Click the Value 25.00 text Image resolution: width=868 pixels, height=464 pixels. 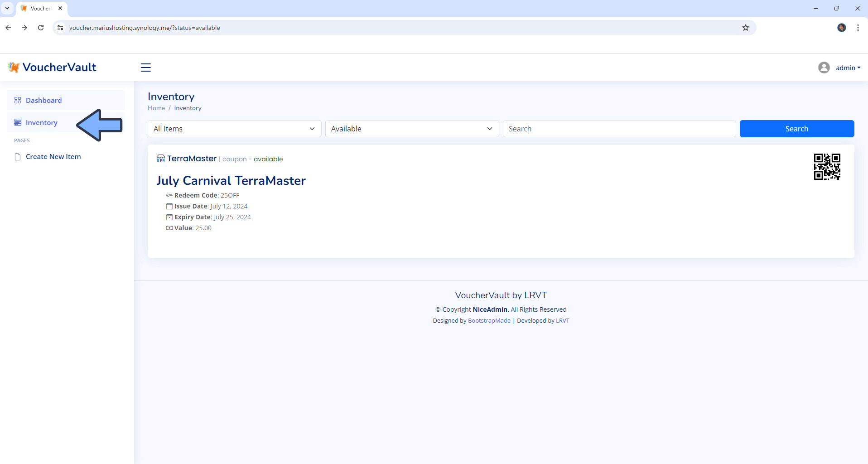[203, 228]
